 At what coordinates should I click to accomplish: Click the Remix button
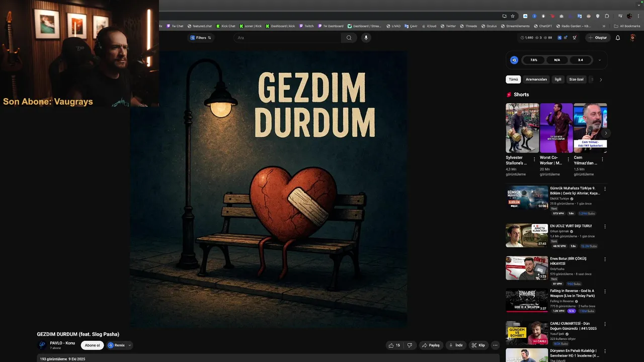tap(116, 345)
